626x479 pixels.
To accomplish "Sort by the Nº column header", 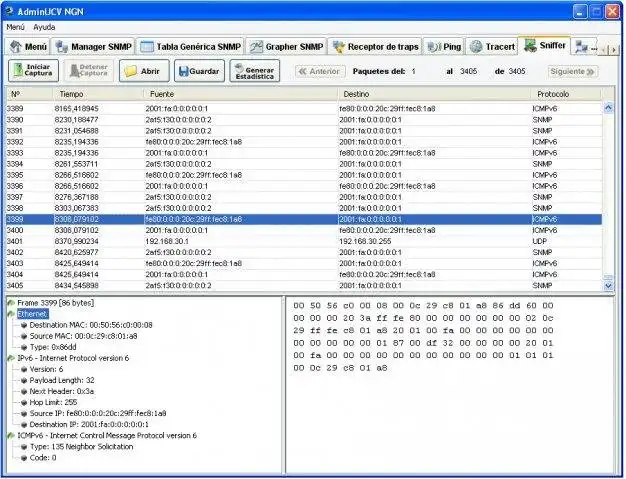I will pos(30,94).
